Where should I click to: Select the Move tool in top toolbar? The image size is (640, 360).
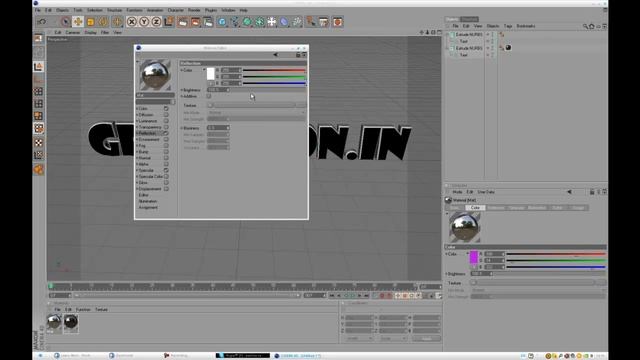click(78, 22)
